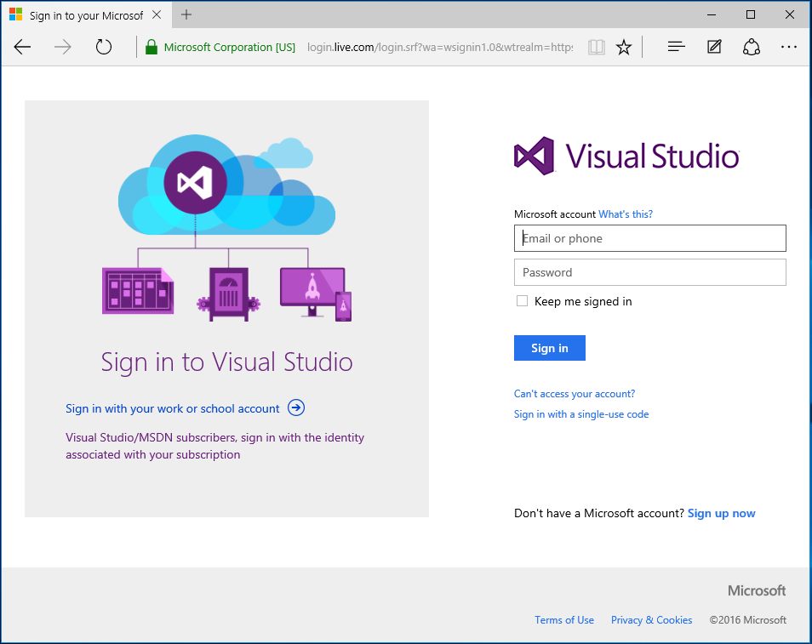The height and width of the screenshot is (644, 812).
Task: Make a Web Note on this page
Action: tap(713, 47)
